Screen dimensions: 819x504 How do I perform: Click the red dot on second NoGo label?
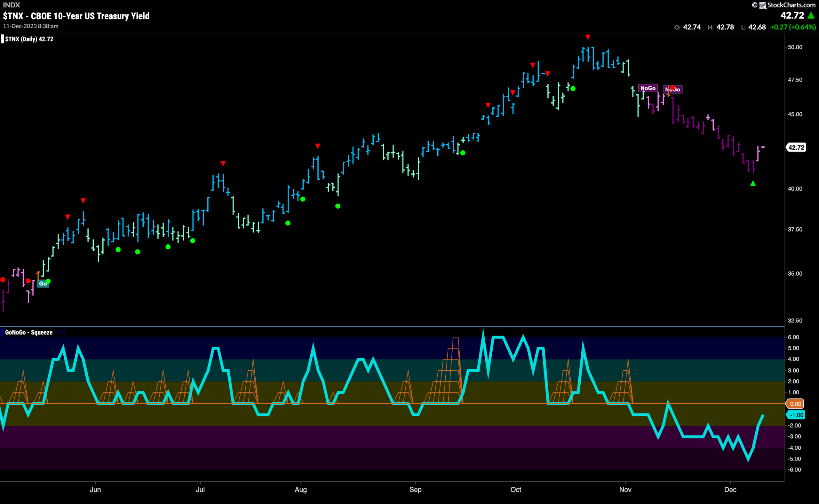(672, 88)
